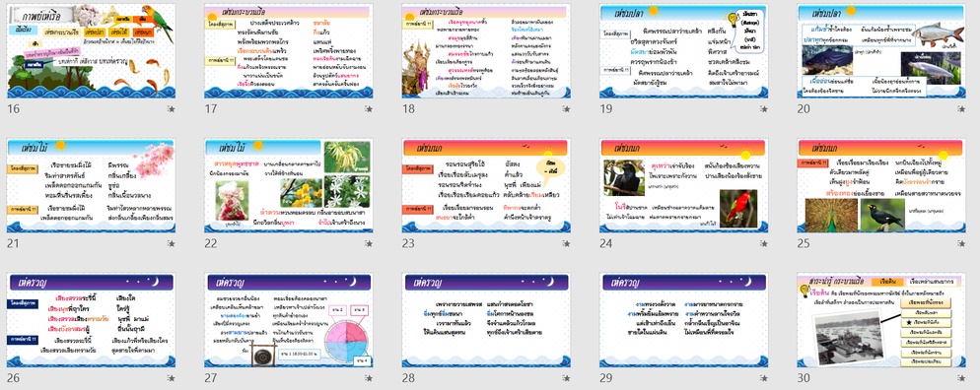
Task: Select slide 22 thumbnail with flower photos
Action: point(289,185)
